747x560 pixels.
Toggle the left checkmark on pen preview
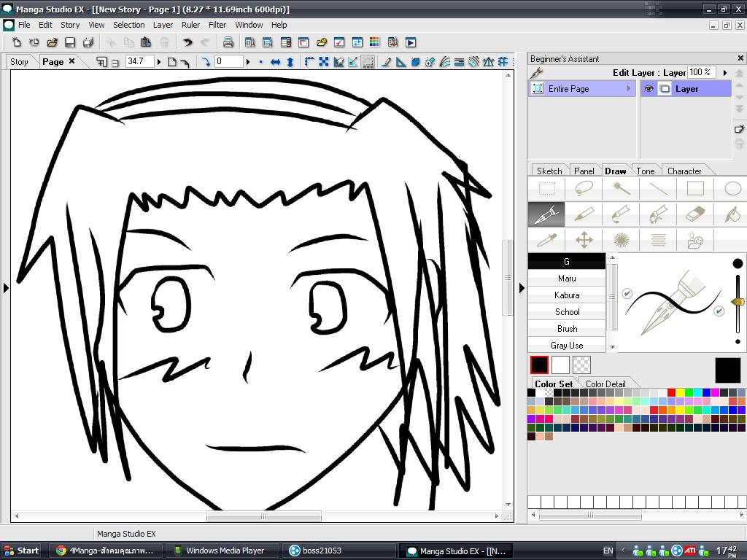pos(627,294)
